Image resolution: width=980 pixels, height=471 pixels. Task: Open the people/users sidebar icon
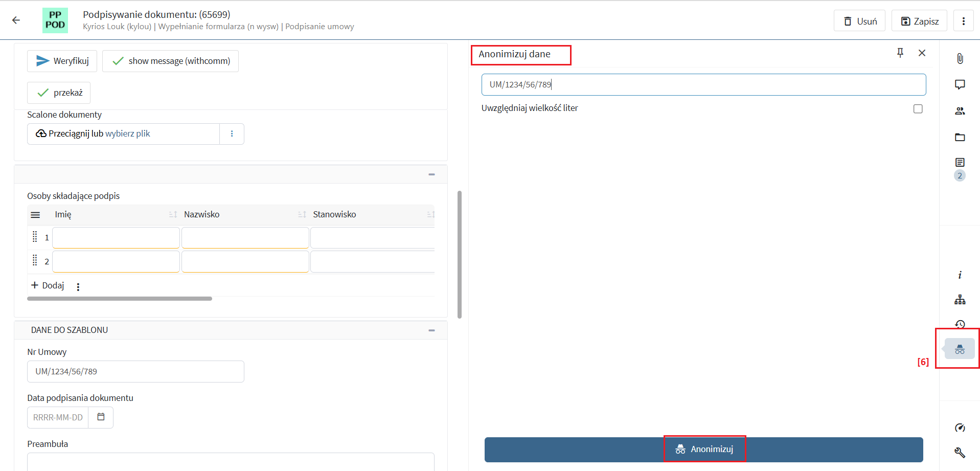[x=960, y=110]
